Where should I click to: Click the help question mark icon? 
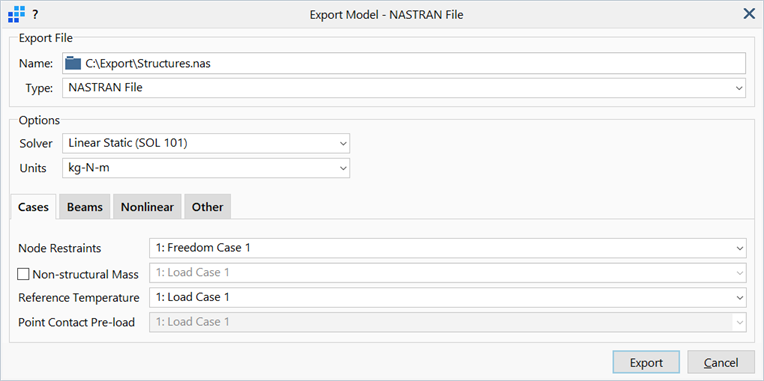(35, 15)
